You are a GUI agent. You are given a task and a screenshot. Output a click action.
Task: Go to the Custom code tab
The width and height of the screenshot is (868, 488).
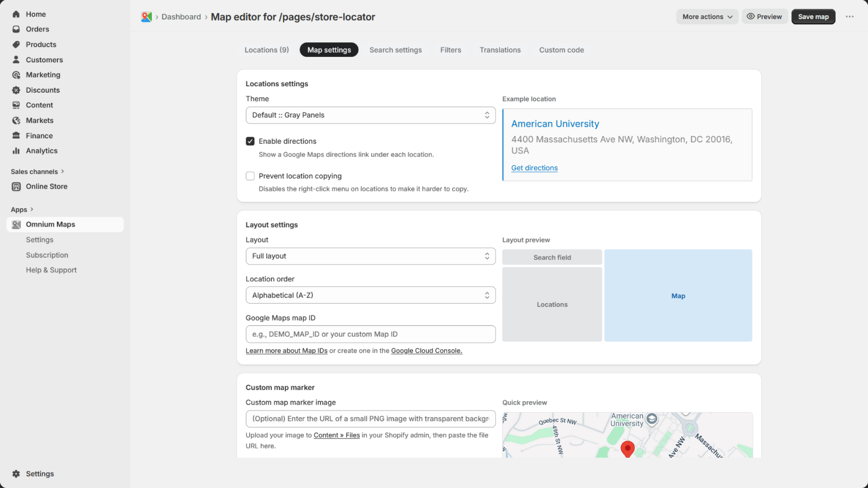pos(561,50)
